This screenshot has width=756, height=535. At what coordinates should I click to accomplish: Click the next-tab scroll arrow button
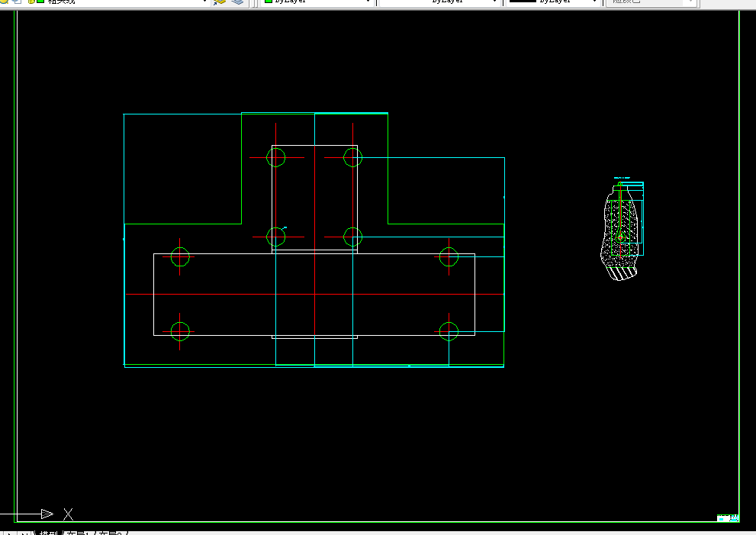pos(11,533)
